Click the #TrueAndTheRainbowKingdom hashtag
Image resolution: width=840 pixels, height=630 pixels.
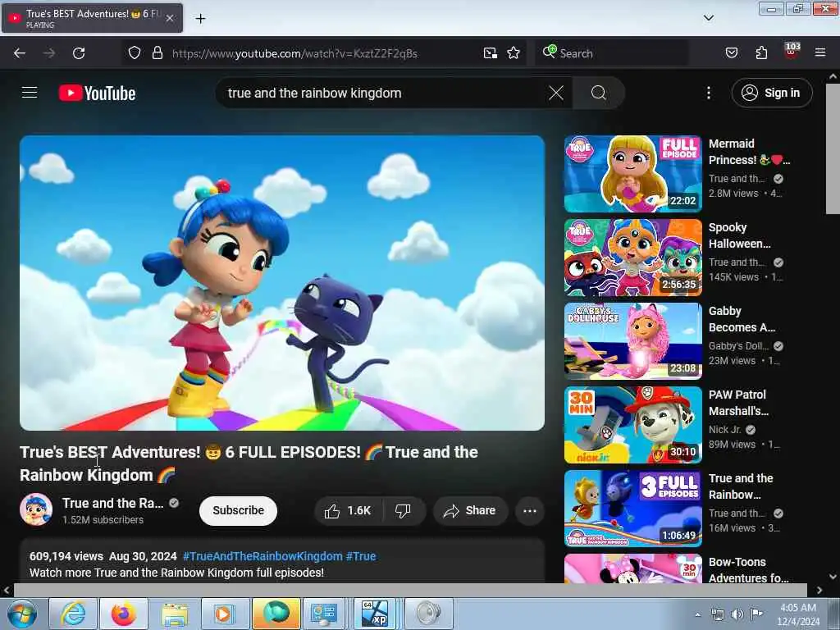pos(262,556)
